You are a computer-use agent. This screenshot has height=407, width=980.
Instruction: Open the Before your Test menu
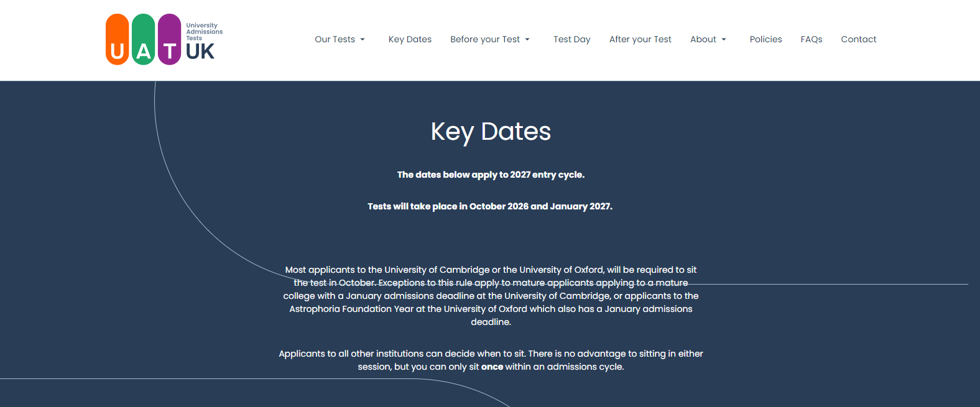(485, 39)
